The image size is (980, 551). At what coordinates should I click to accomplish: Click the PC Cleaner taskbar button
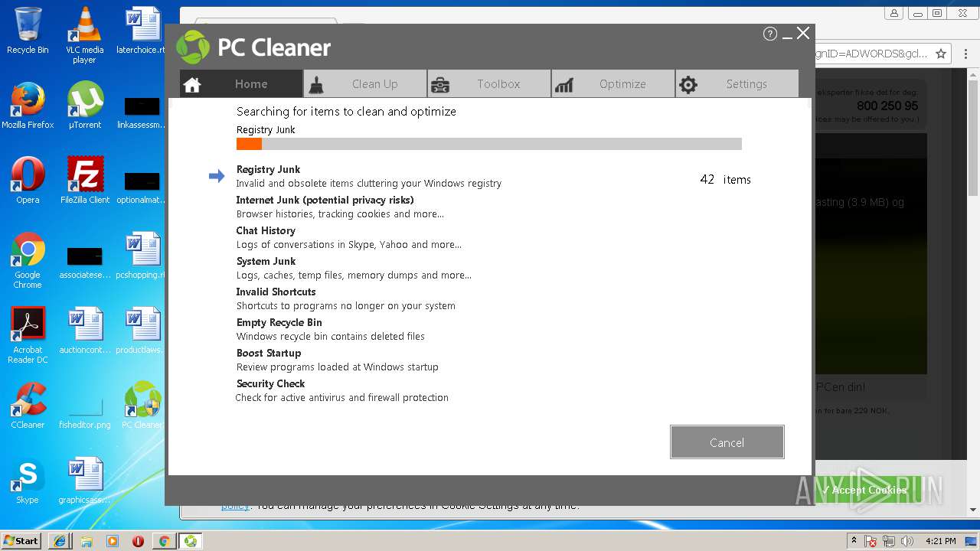click(x=190, y=541)
